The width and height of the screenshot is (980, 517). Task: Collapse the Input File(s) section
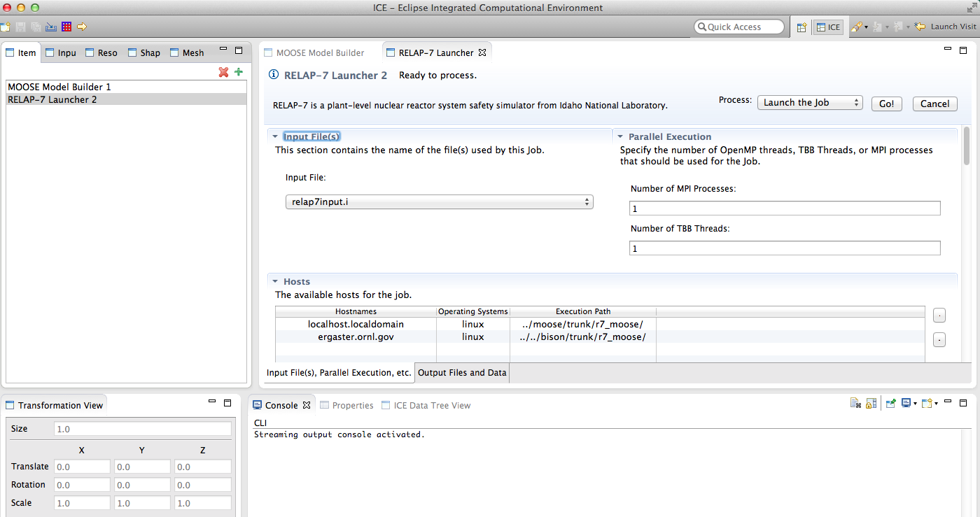point(275,137)
